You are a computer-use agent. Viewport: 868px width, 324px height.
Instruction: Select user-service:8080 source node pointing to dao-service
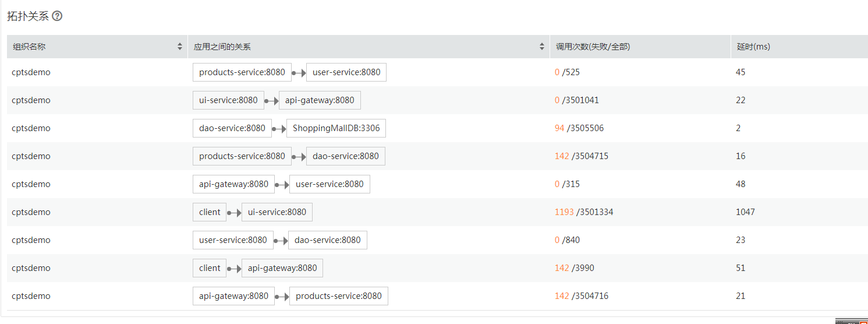(x=233, y=240)
